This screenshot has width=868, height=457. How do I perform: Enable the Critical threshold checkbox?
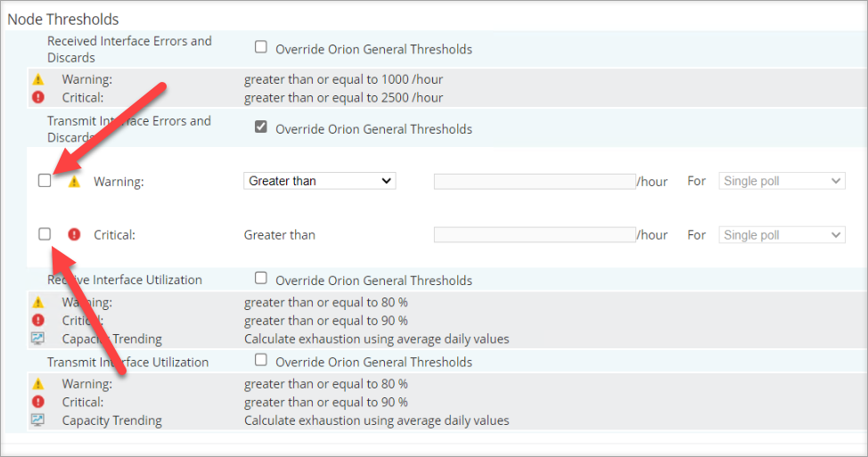(x=45, y=234)
